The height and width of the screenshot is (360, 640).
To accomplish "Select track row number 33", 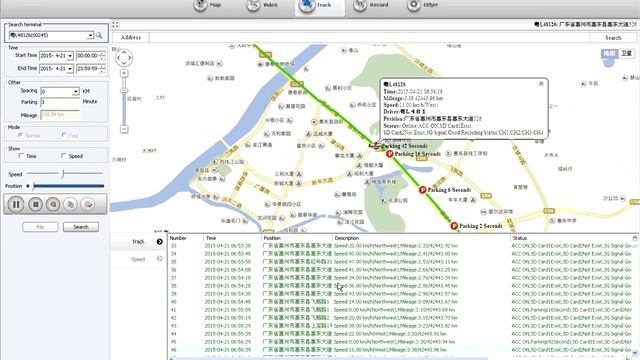I will click(400, 246).
